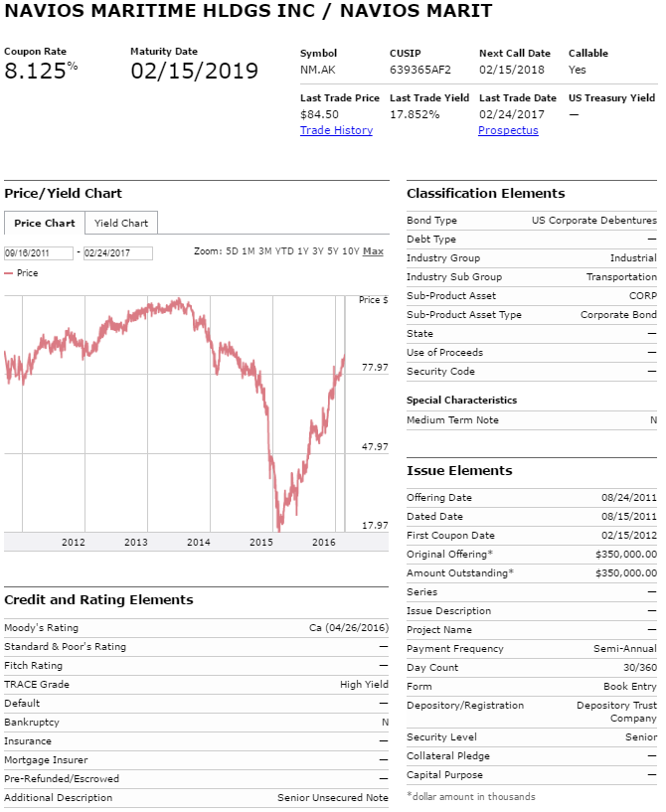The height and width of the screenshot is (812, 666).
Task: Click the 2016 label on chart timeline
Action: pos(324,543)
